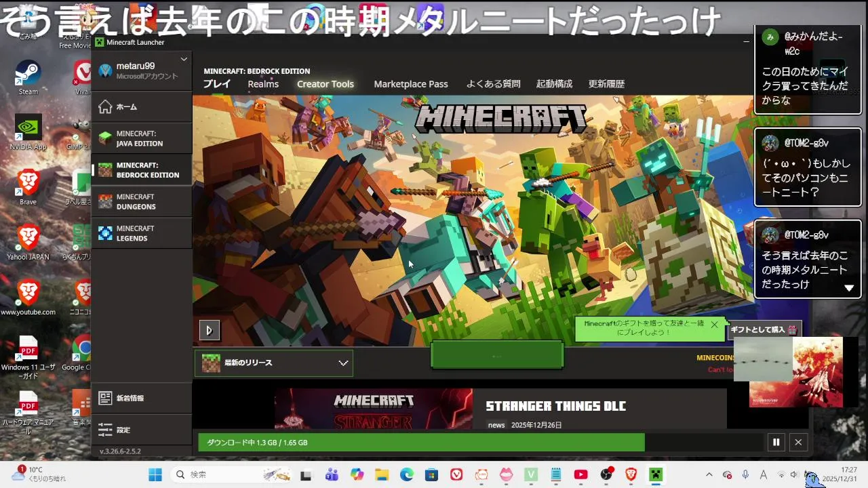Open Windows Start menu
The width and height of the screenshot is (868, 488).
[x=155, y=474]
